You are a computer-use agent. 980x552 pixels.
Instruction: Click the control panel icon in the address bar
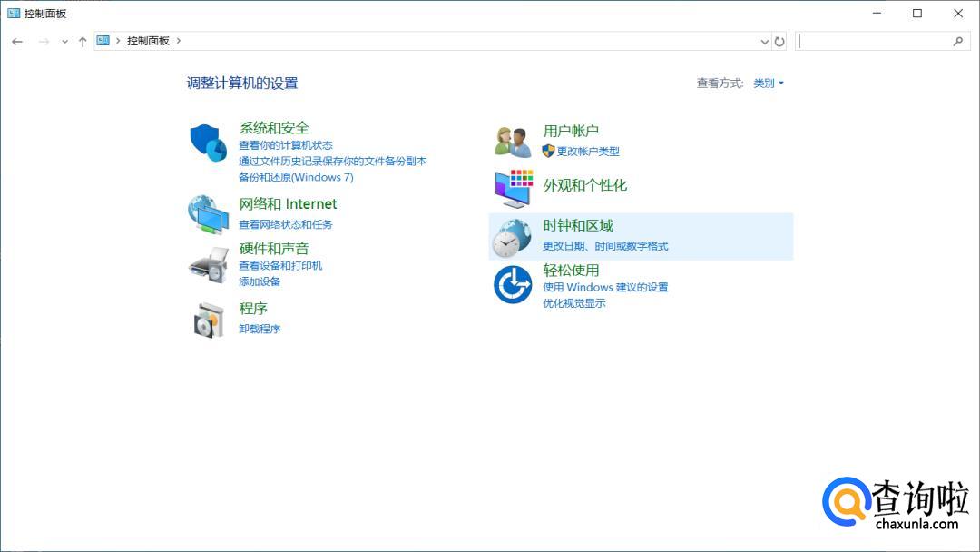[103, 41]
